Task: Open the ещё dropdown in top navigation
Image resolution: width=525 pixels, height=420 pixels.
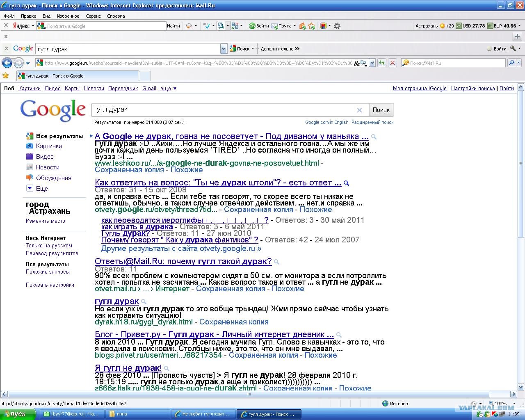Action: (x=168, y=88)
